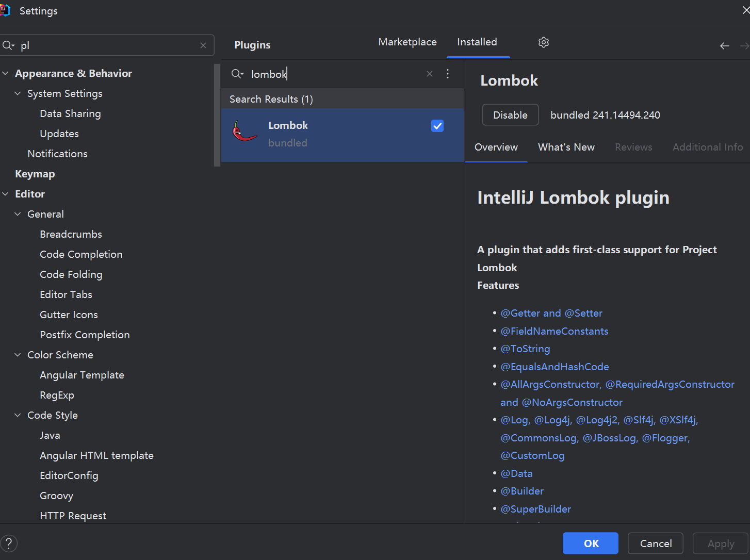750x560 pixels.
Task: Clear the 'pl' settings search text
Action: coord(203,45)
